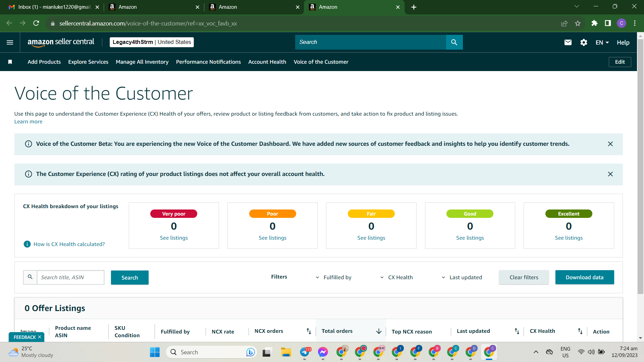Click the Download data button
Screen dimensions: 644x362
pyautogui.click(x=585, y=277)
